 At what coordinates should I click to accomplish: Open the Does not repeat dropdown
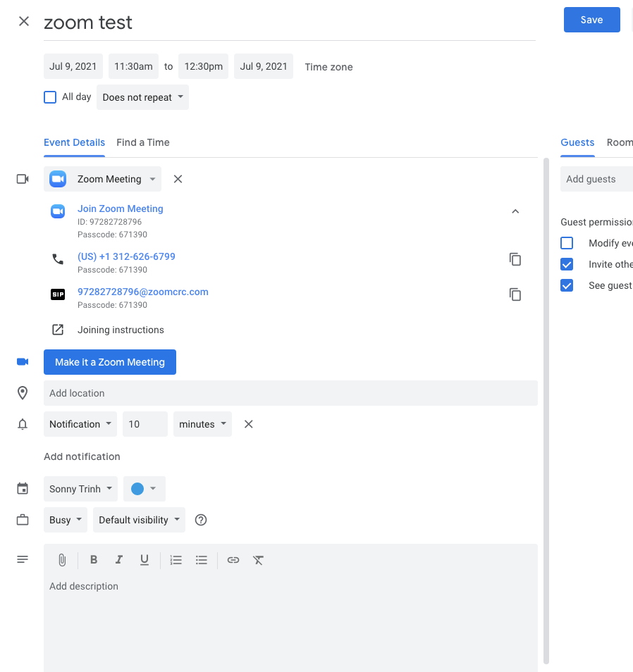click(x=142, y=97)
